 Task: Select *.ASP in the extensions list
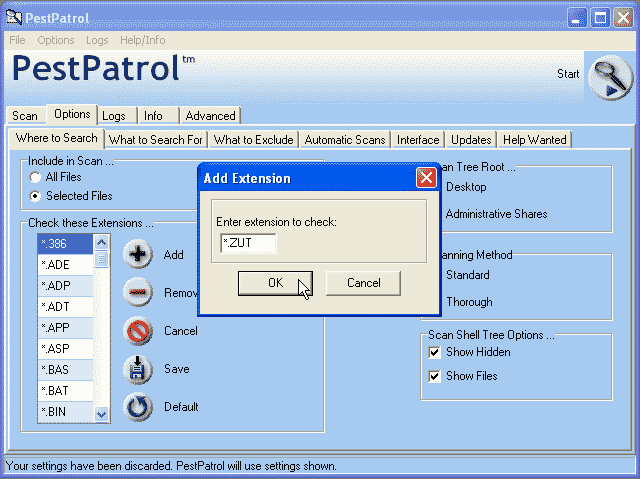point(65,349)
